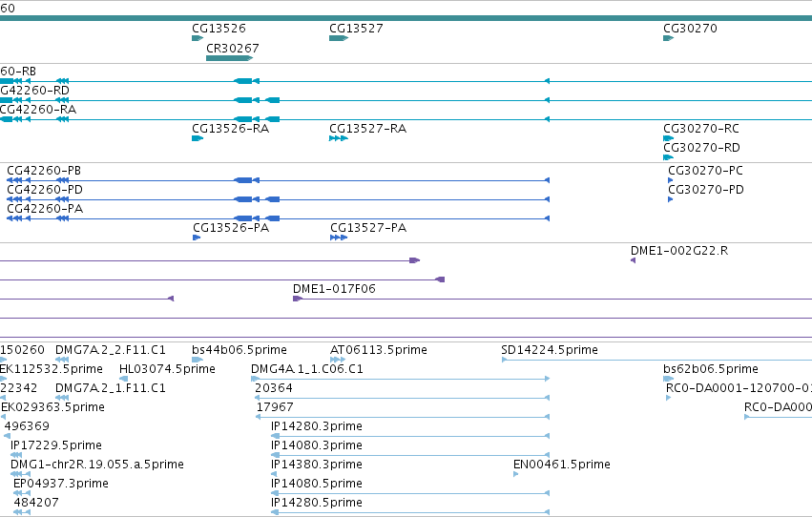This screenshot has width=812, height=517.
Task: Select protein CG30270-PD label
Action: click(706, 190)
